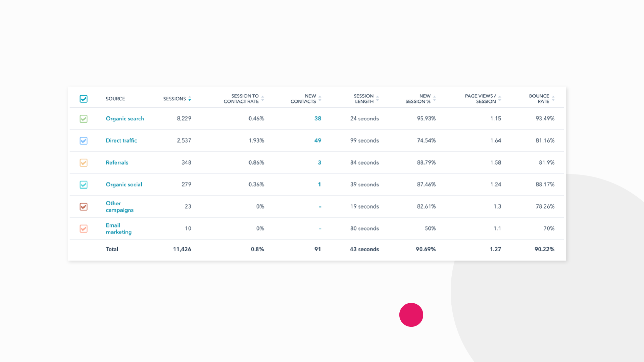The width and height of the screenshot is (644, 362).
Task: Select the 2,537 sessions value
Action: (184, 141)
